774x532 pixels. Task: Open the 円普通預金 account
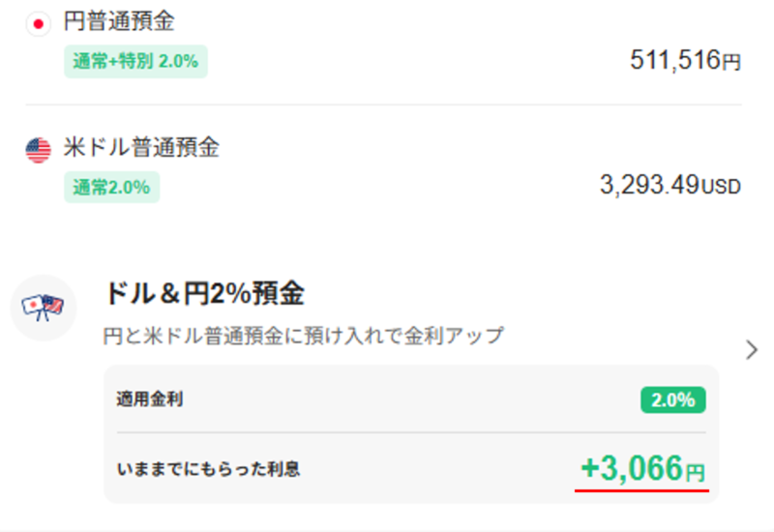coord(119,21)
